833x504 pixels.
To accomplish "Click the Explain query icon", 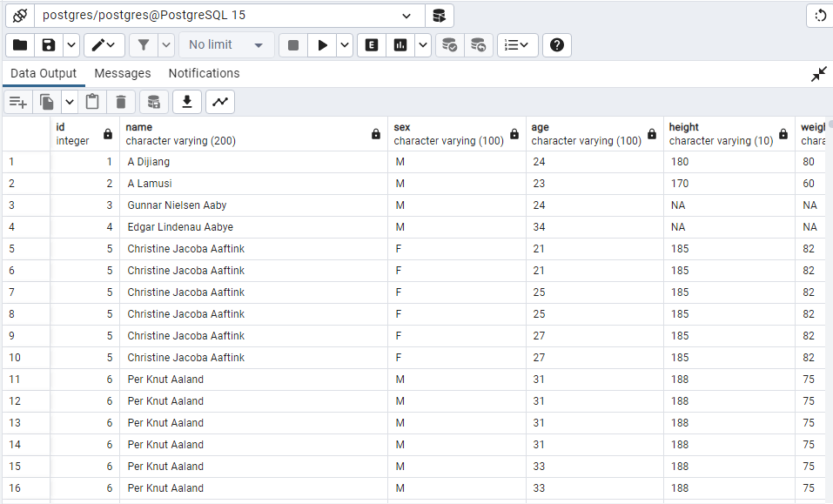I will coord(372,45).
